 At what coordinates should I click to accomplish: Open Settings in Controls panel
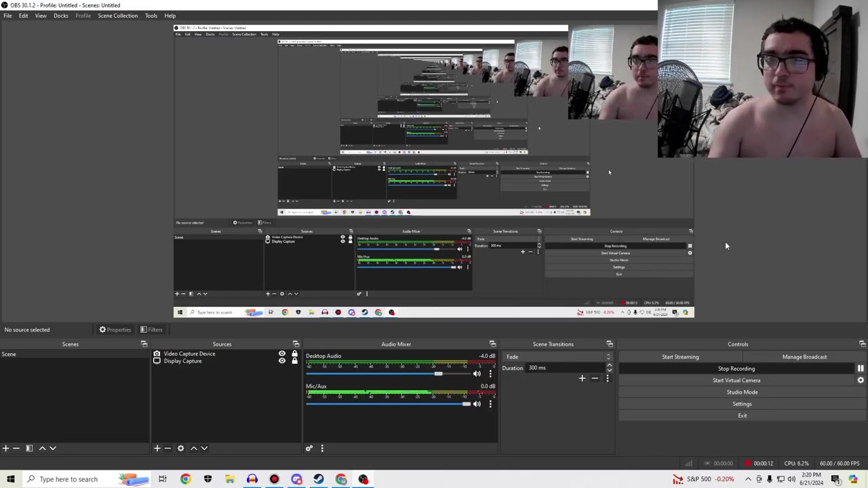coord(742,404)
